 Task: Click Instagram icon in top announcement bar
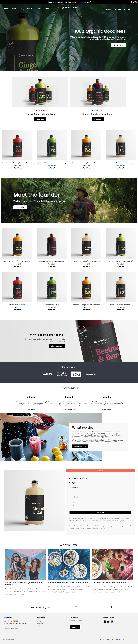[136, 2]
